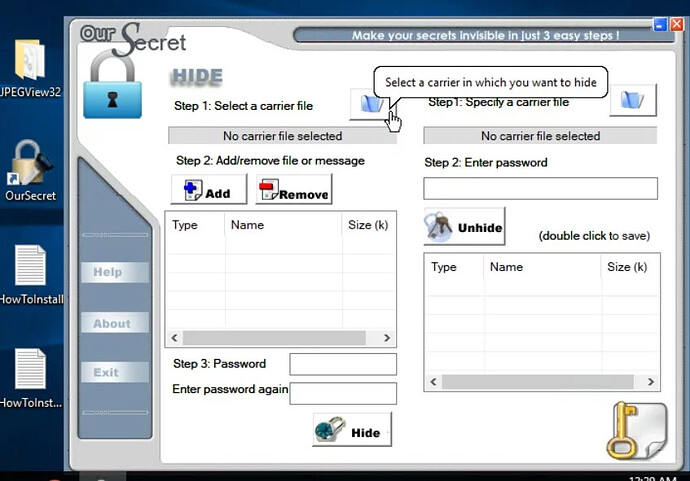The height and width of the screenshot is (481, 690).
Task: Click left arrow of hide list scrollbar
Action: [x=174, y=339]
